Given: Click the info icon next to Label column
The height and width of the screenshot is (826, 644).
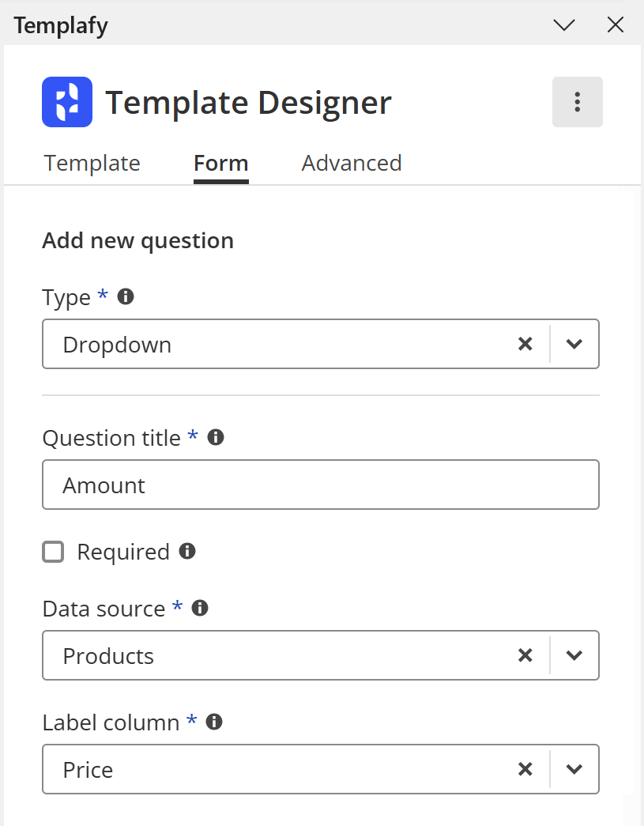Looking at the screenshot, I should pyautogui.click(x=214, y=722).
